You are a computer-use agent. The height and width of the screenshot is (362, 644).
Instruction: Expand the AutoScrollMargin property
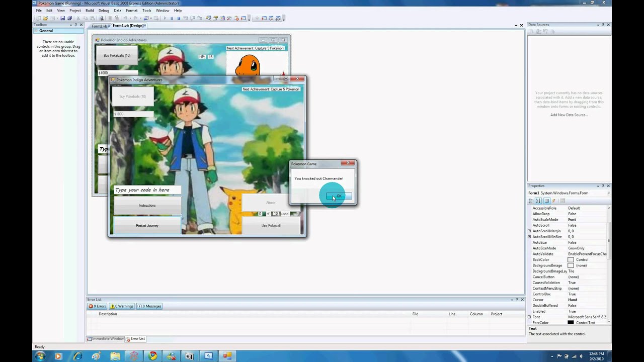click(x=529, y=231)
